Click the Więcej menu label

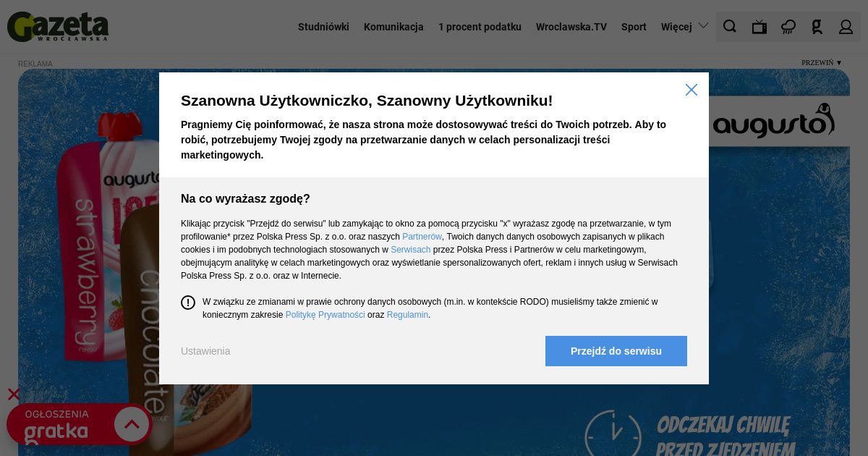tap(676, 27)
